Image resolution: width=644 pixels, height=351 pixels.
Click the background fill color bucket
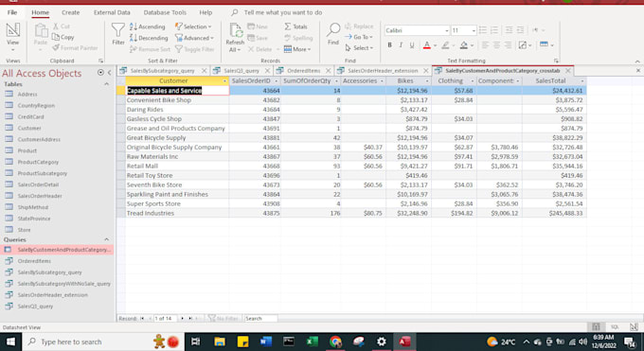point(464,45)
